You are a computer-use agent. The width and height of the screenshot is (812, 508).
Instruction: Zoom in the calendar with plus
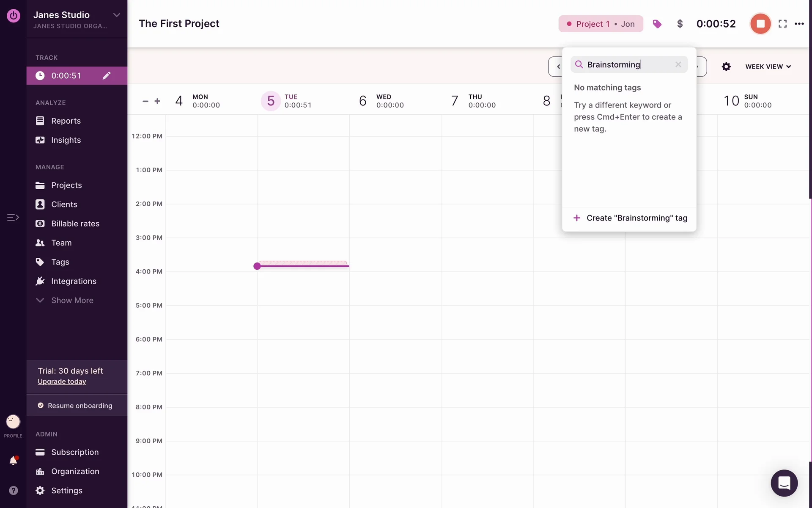pyautogui.click(x=157, y=101)
